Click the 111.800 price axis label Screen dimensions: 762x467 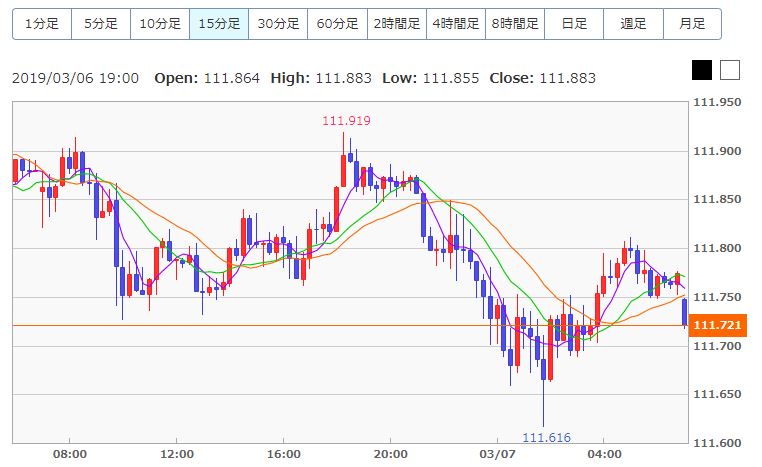click(x=717, y=248)
